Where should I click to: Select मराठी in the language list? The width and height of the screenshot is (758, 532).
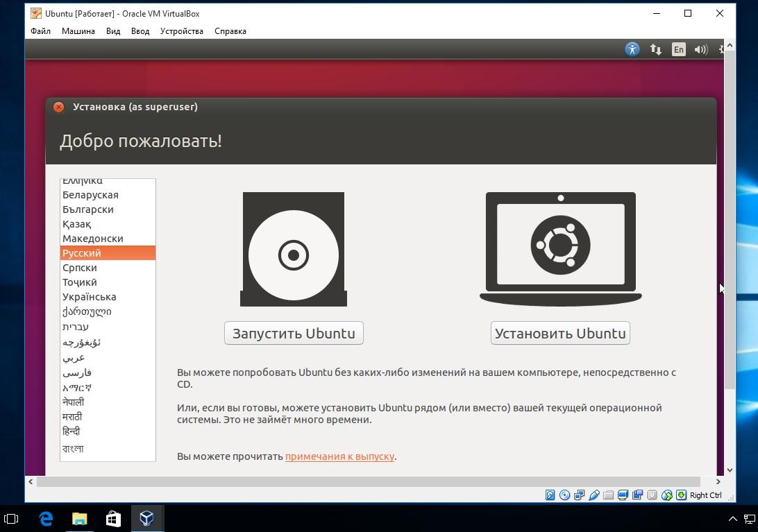click(x=108, y=416)
